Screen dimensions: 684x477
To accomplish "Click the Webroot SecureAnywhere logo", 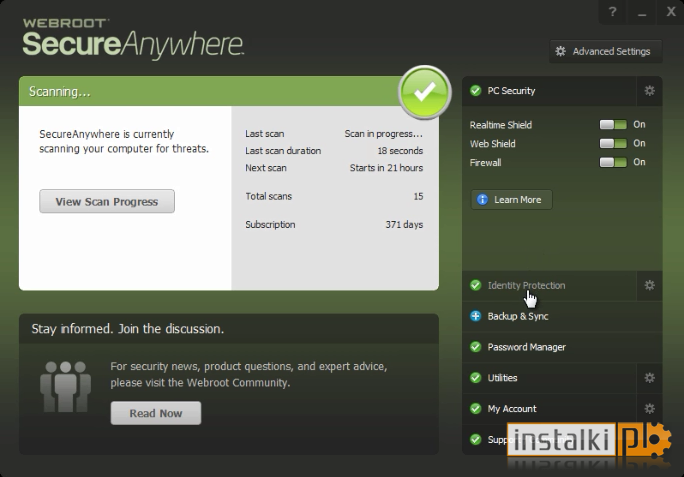I will (133, 38).
